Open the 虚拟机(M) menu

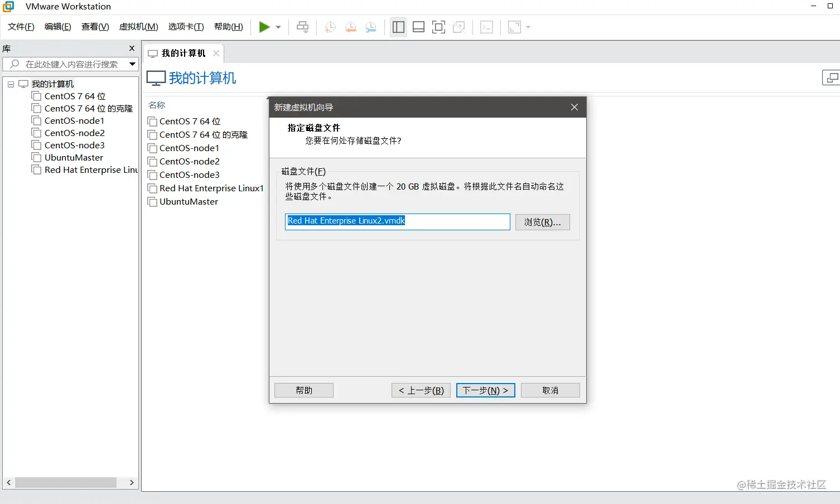click(139, 27)
